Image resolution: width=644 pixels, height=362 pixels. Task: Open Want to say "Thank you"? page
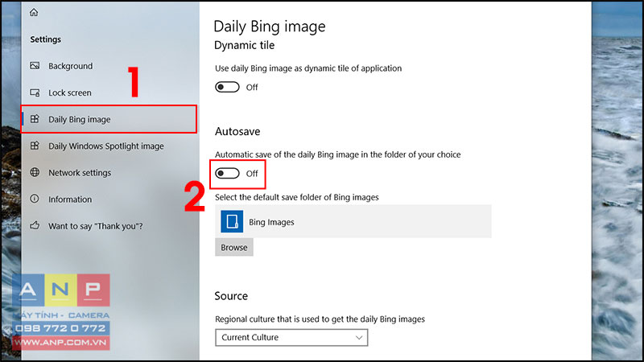109,226
